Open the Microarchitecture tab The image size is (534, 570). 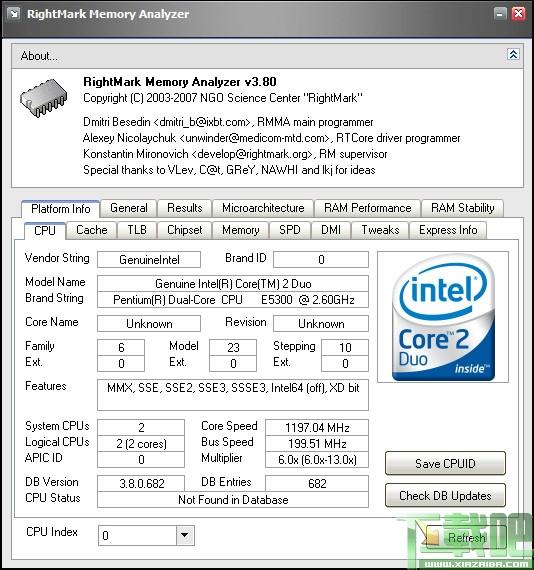263,208
